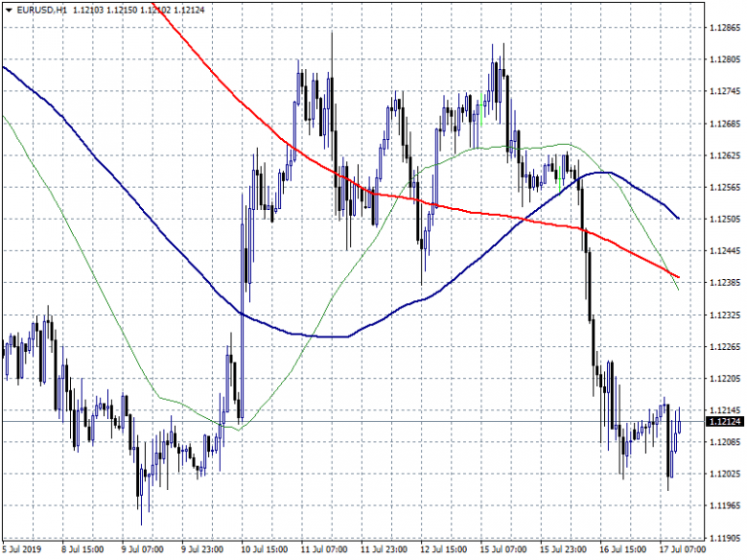This screenshot has width=747, height=560.
Task: Select the 10 Jul 15:00 time label
Action: (266, 549)
